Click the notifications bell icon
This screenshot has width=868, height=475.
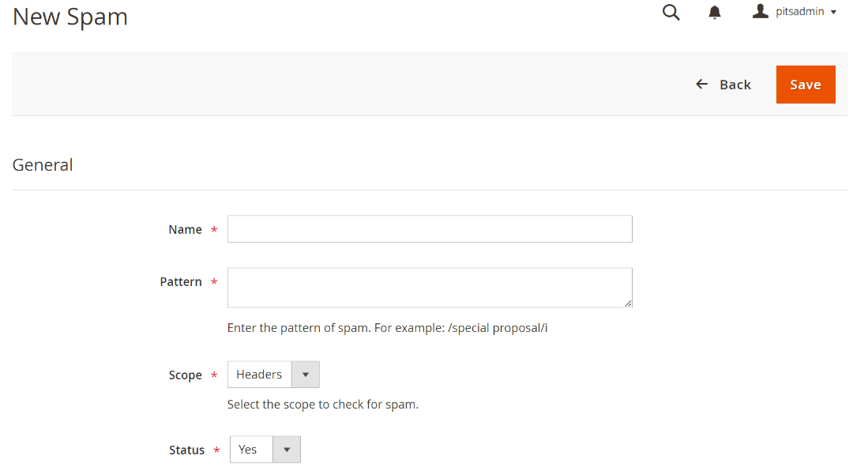(715, 12)
